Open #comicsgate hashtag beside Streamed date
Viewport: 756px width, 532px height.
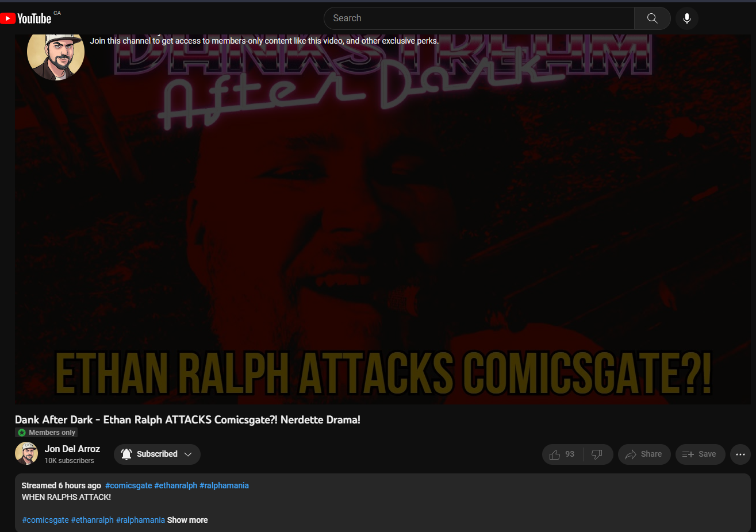click(x=129, y=485)
